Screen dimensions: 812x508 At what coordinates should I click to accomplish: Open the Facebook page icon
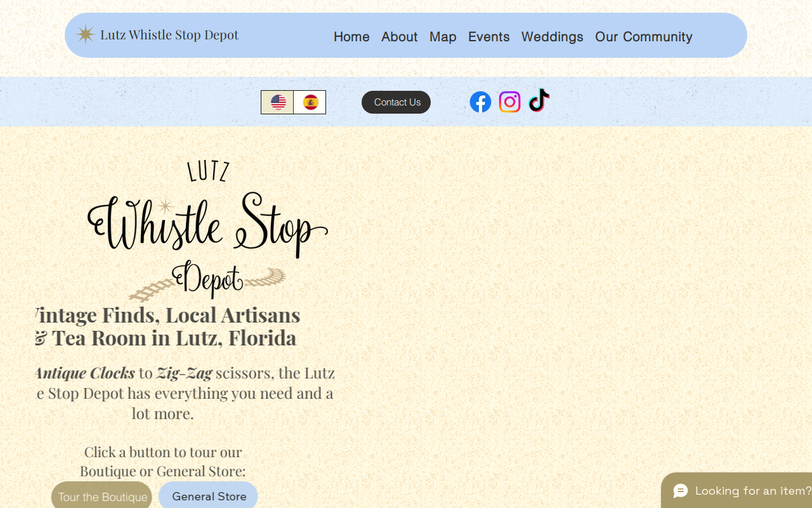480,102
